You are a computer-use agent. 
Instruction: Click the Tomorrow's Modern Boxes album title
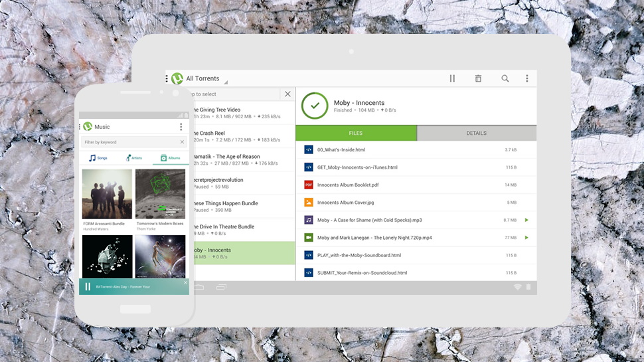160,224
